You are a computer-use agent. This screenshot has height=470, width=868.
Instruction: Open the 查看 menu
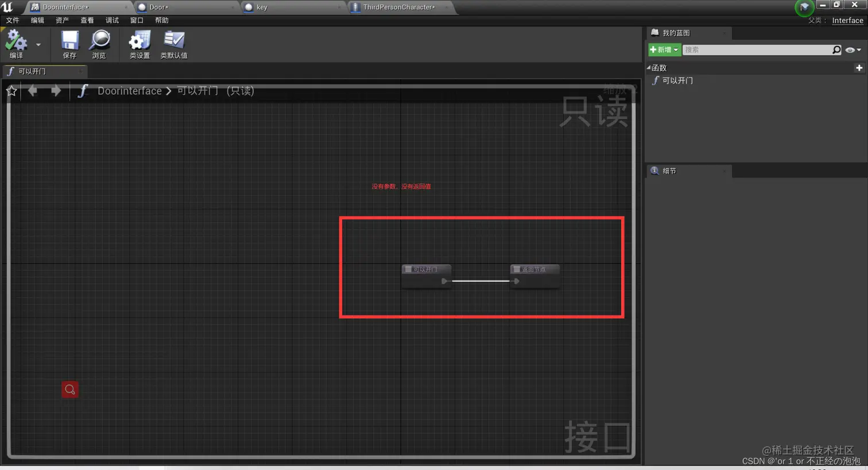point(87,20)
